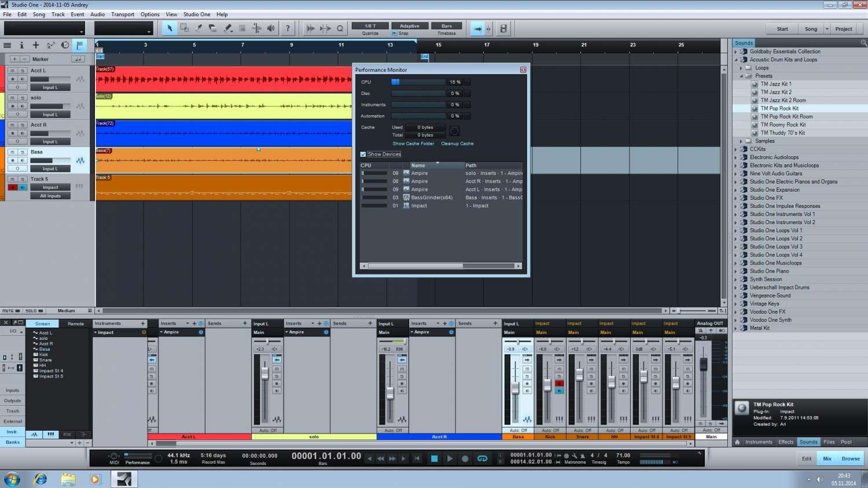
Task: Toggle Loop in the transport bar
Action: (482, 458)
